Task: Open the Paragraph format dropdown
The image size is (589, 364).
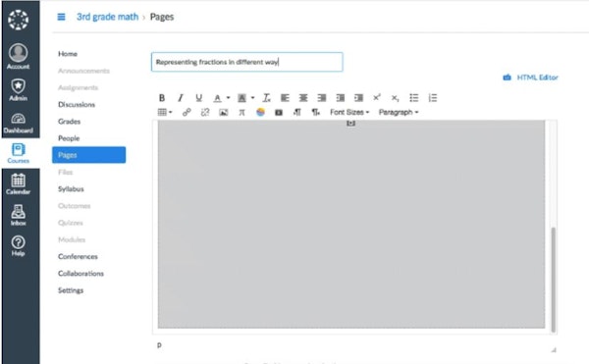Action: tap(399, 112)
